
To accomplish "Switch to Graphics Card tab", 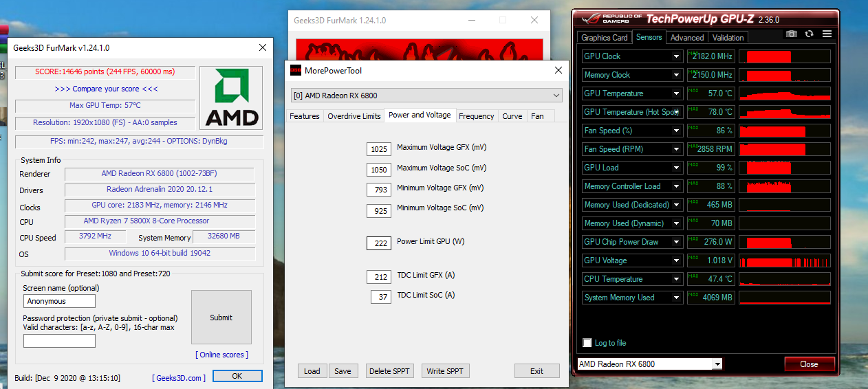I will [x=605, y=38].
